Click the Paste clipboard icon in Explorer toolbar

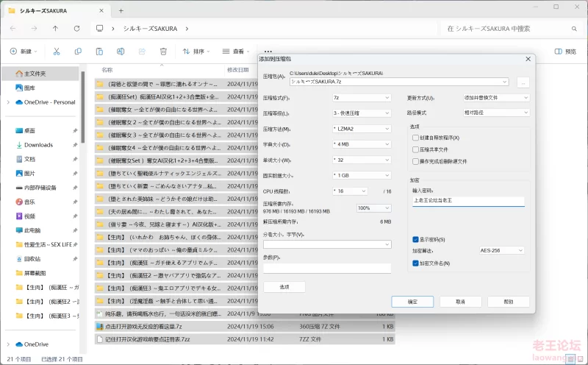coord(99,52)
